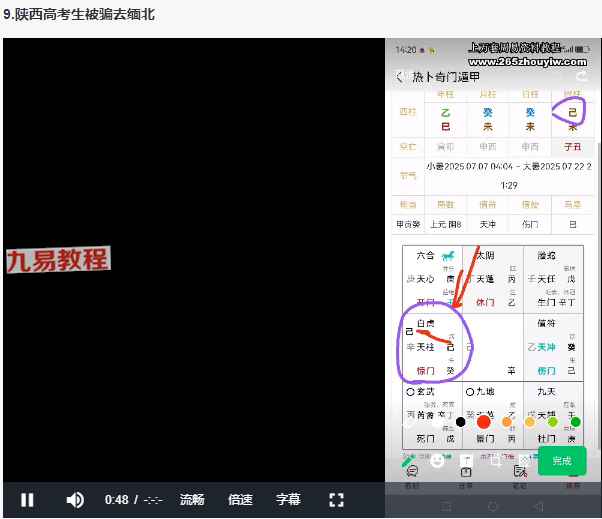Click the 九易教程 watermark logo

pyautogui.click(x=57, y=260)
